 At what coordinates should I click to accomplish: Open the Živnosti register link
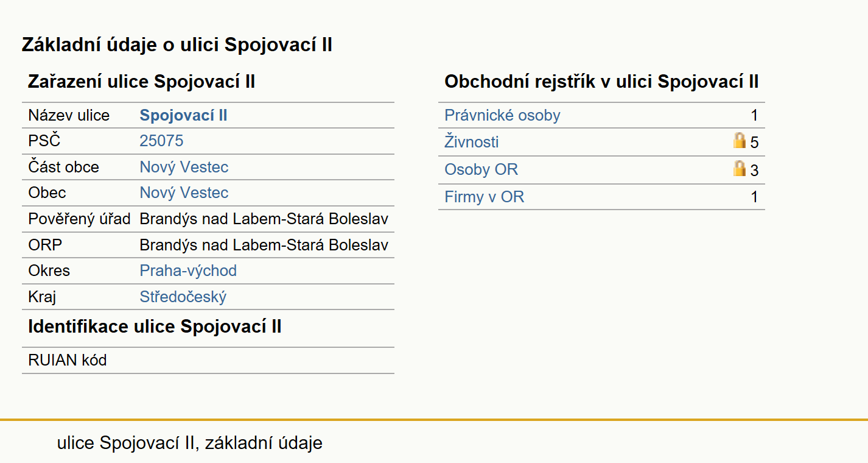(x=472, y=142)
